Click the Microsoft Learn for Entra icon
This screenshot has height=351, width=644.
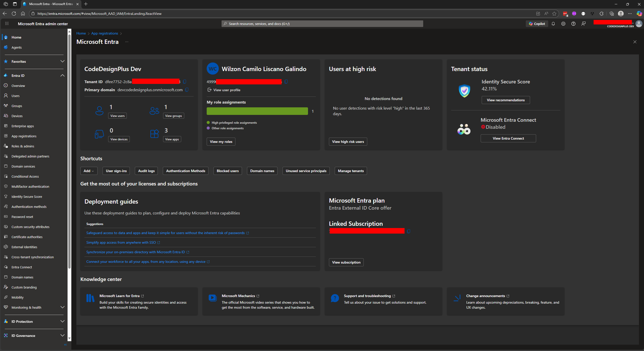pyautogui.click(x=90, y=298)
